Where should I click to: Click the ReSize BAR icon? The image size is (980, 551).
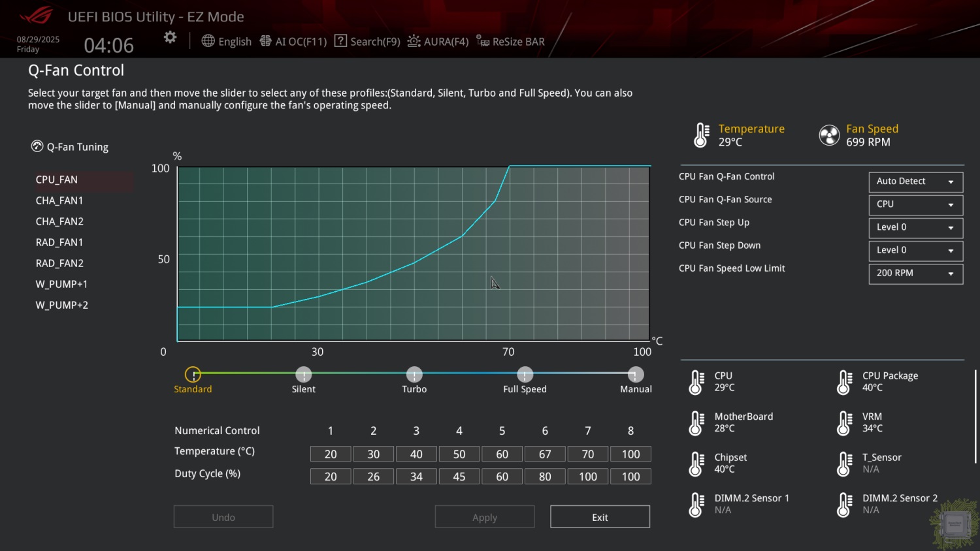[483, 41]
